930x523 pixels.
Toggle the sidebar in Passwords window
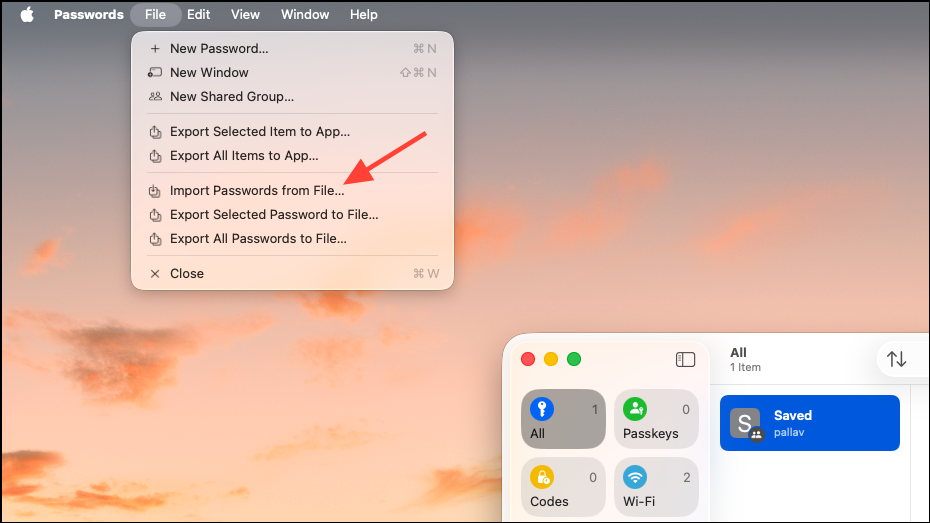(x=685, y=359)
